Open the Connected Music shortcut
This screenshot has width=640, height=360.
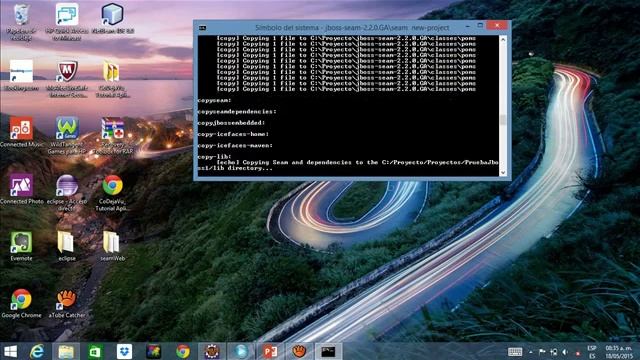pos(21,132)
